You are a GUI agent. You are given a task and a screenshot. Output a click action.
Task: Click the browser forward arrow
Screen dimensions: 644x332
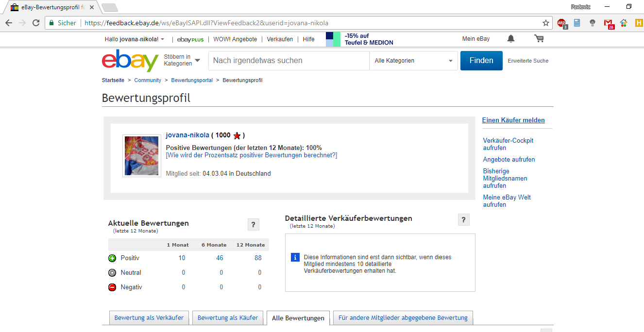point(22,23)
